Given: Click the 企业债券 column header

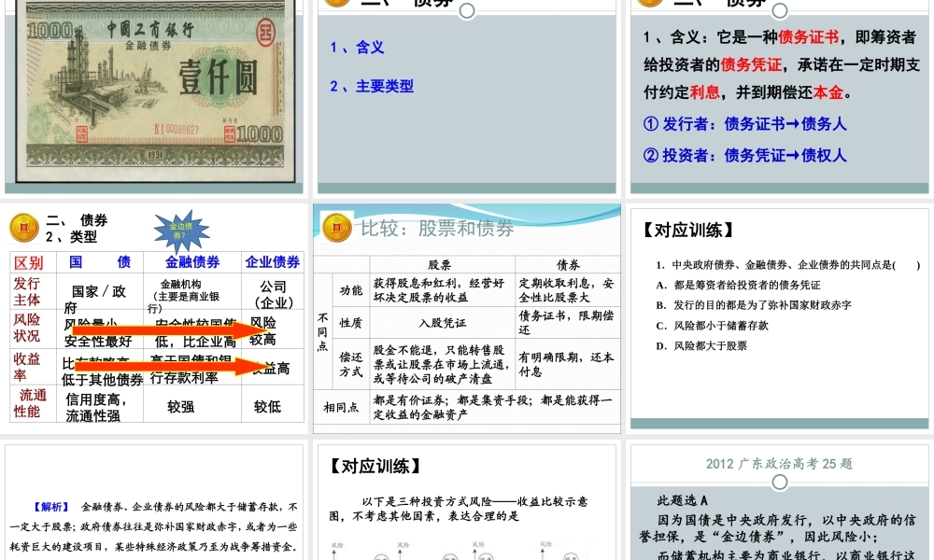Looking at the screenshot, I should coord(272,262).
